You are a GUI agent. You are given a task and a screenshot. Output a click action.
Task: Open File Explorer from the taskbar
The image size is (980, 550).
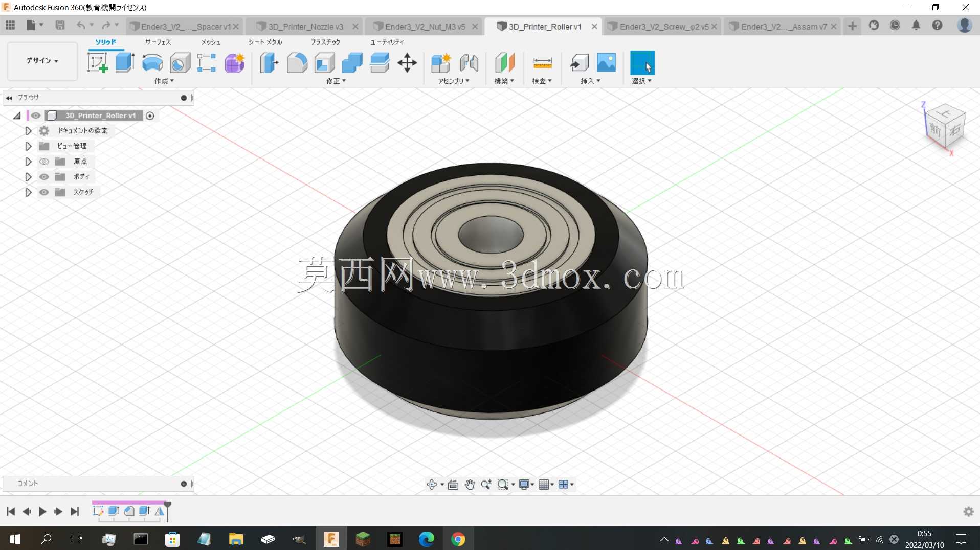point(236,539)
